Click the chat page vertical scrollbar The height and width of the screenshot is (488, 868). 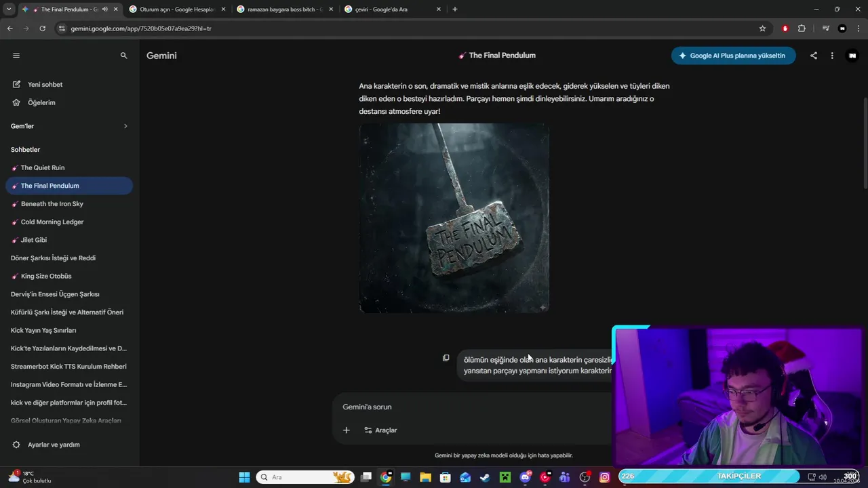click(865, 142)
